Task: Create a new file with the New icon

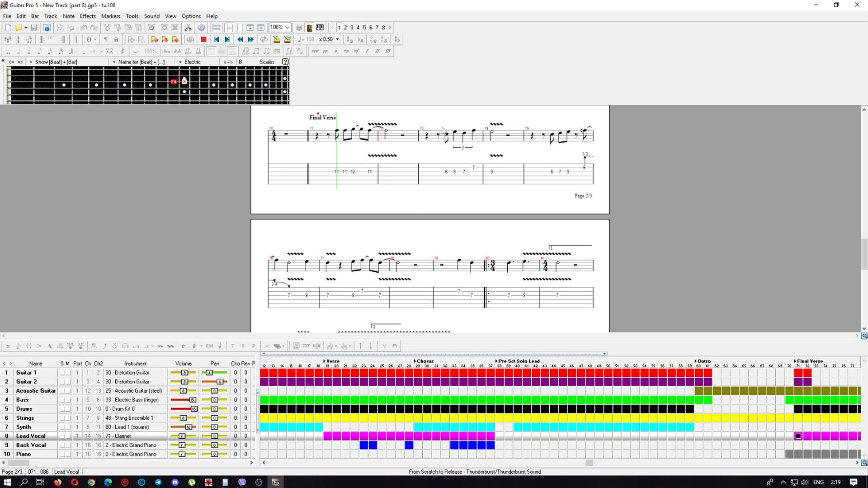Action: [x=8, y=28]
